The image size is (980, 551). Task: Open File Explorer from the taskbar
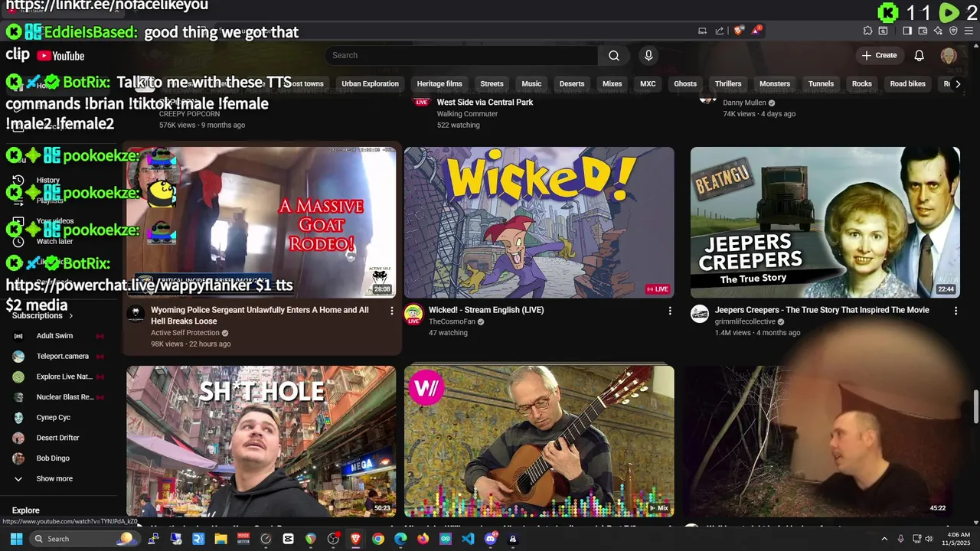point(220,539)
